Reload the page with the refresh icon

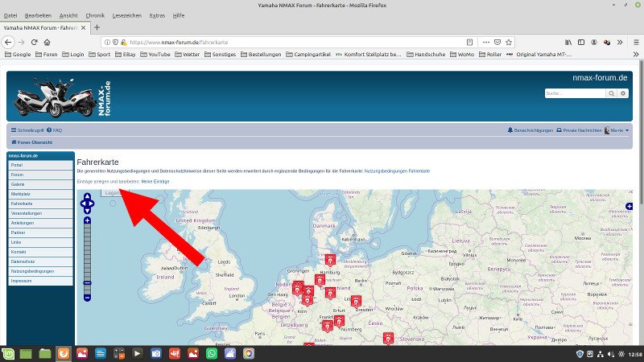pos(35,42)
